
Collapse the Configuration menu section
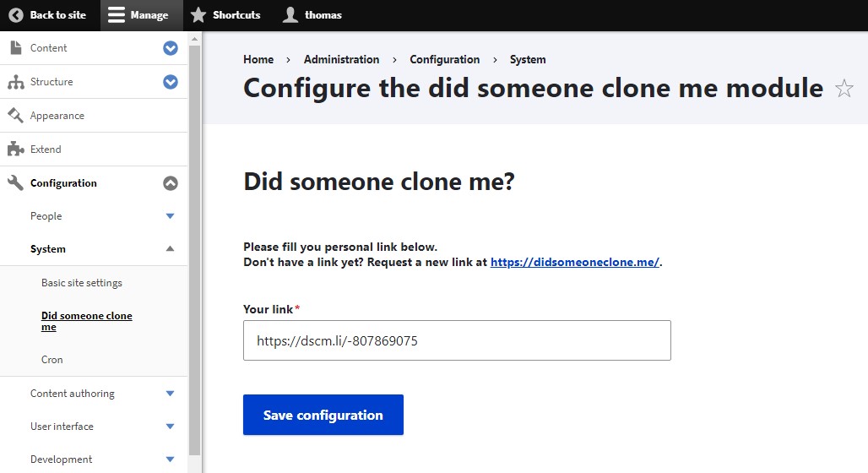pyautogui.click(x=171, y=183)
